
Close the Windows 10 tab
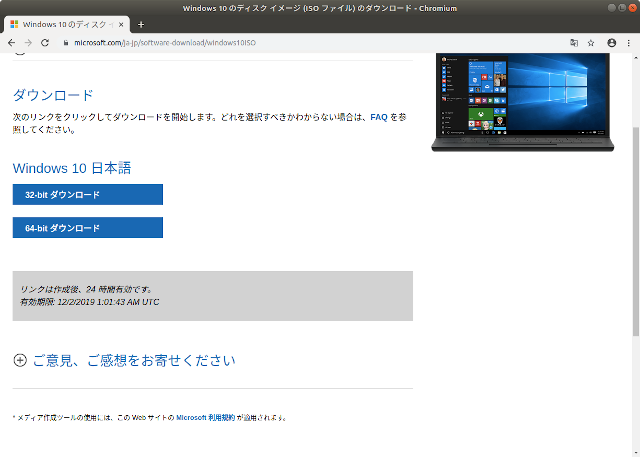pyautogui.click(x=121, y=24)
